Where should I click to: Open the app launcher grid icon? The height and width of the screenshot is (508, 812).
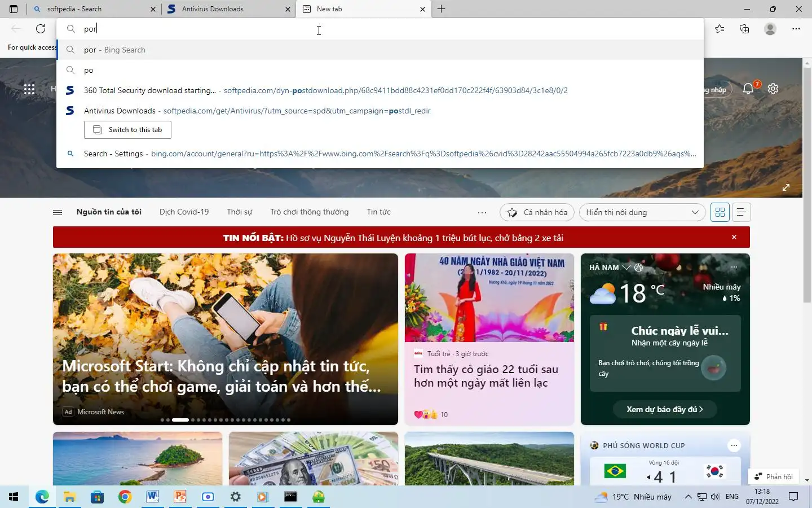[x=29, y=89]
